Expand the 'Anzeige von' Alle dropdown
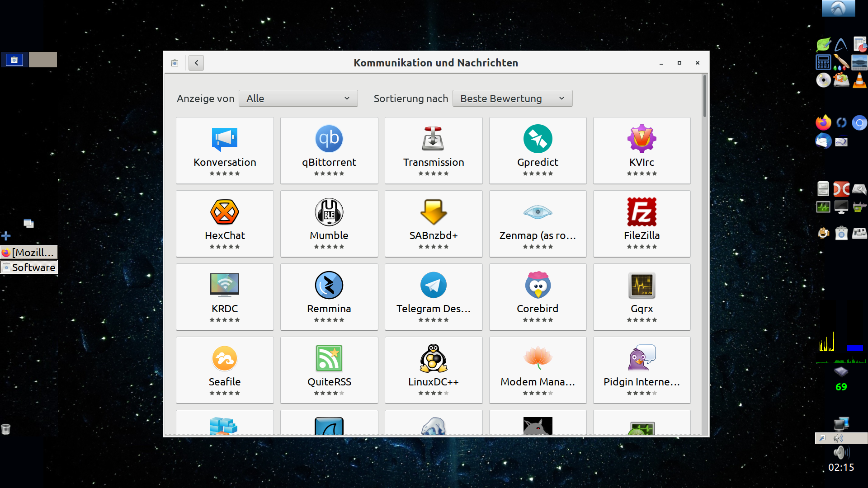Image resolution: width=868 pixels, height=488 pixels. point(298,99)
